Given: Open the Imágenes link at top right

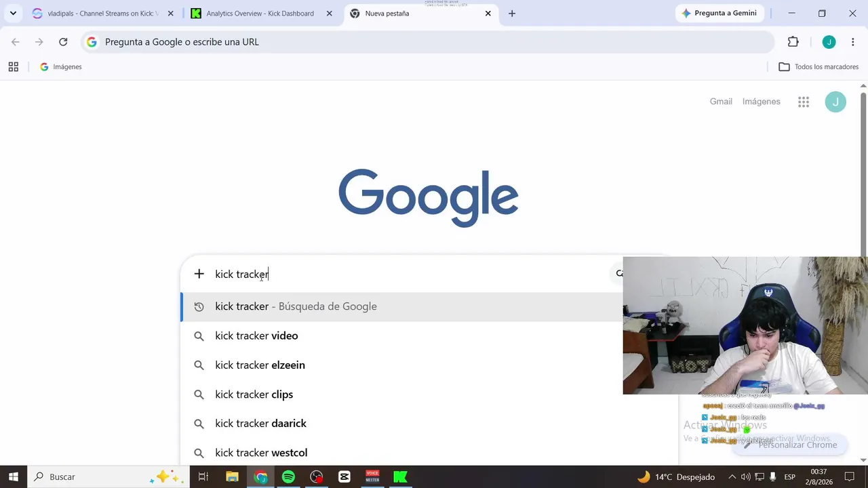Looking at the screenshot, I should [x=761, y=102].
